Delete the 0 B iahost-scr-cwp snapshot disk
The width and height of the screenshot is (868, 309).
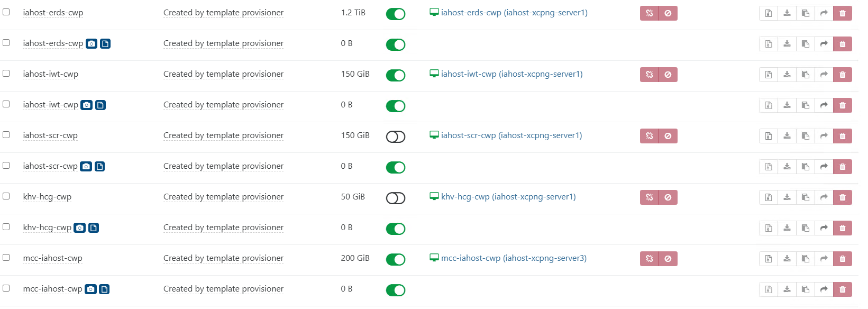[x=843, y=167]
